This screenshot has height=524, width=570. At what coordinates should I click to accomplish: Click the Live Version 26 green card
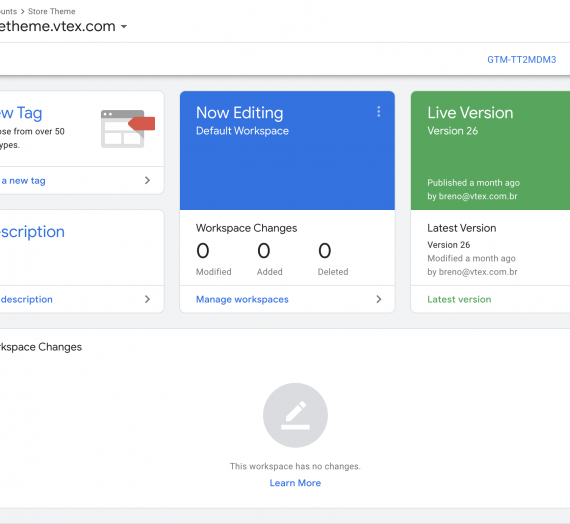click(490, 151)
